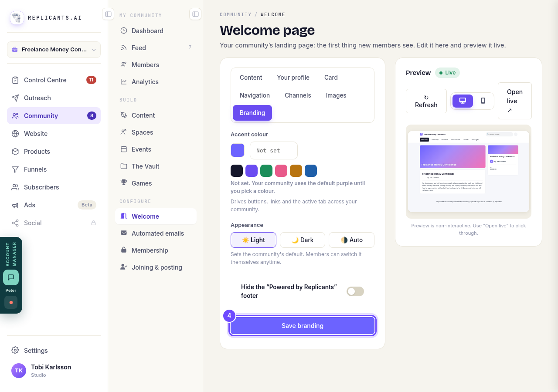Collapse the main sidebar panel icon
Viewport: 558px width, 392px height.
coord(108,14)
